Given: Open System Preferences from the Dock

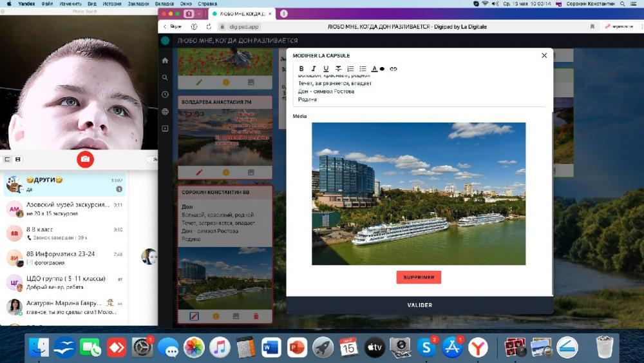Looking at the screenshot, I should (x=142, y=348).
